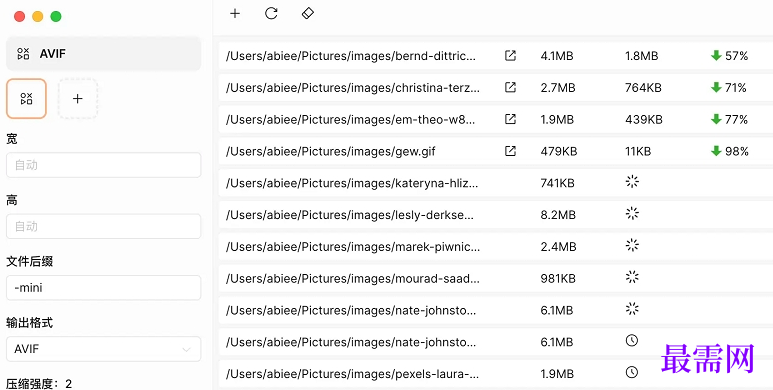The height and width of the screenshot is (390, 773).
Task: Open the compressed em-theo file via its external-link icon
Action: 510,119
